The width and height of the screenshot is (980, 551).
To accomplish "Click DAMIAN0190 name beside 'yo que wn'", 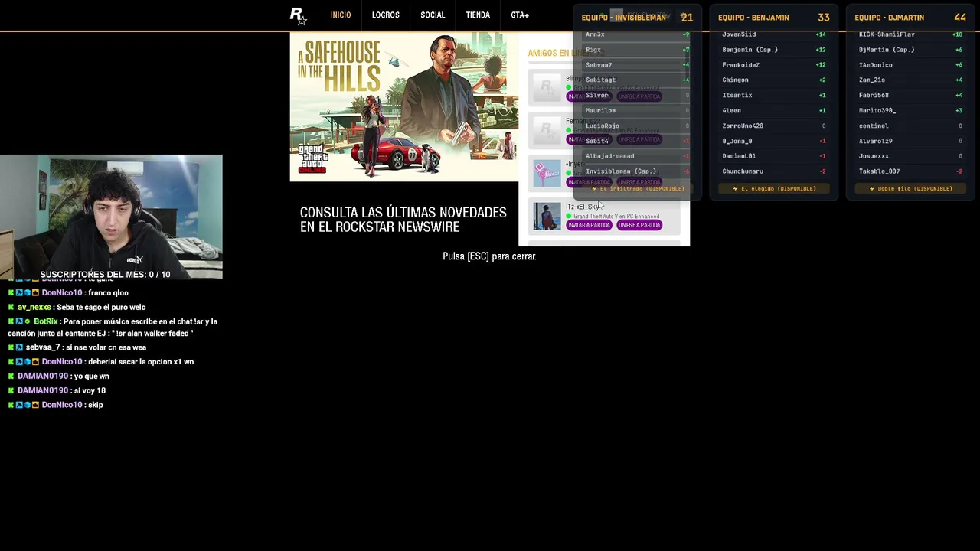I will [x=43, y=377].
